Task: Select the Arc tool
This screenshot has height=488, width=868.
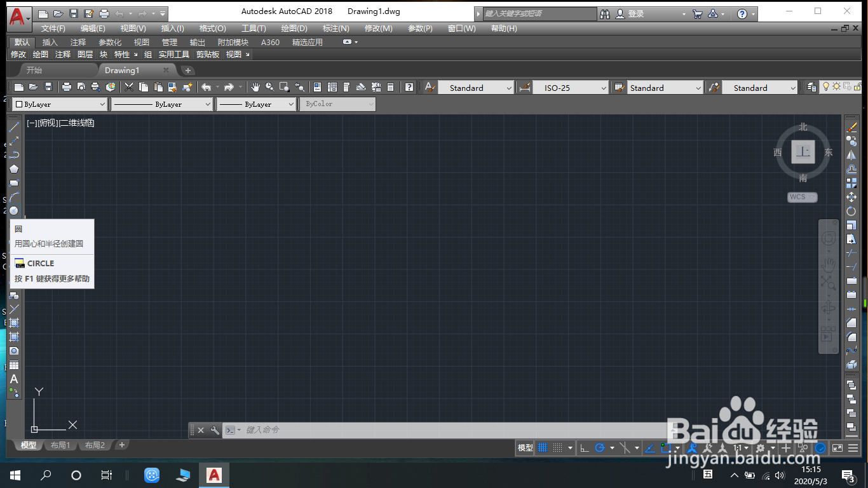Action: (x=14, y=197)
